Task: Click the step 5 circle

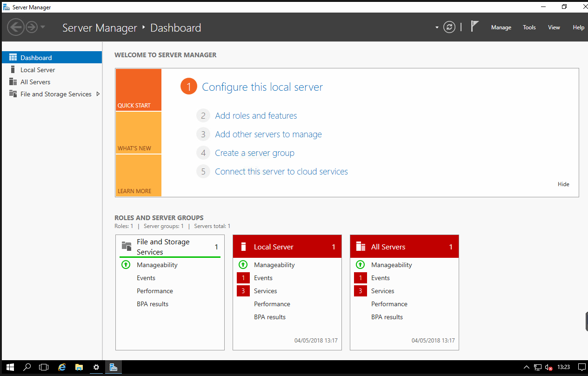Action: click(203, 172)
